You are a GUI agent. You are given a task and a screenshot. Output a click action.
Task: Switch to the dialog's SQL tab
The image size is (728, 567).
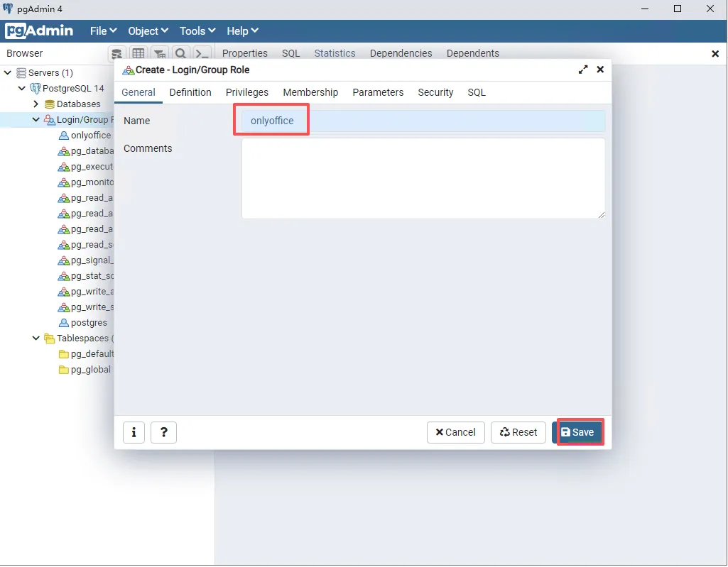coord(477,92)
